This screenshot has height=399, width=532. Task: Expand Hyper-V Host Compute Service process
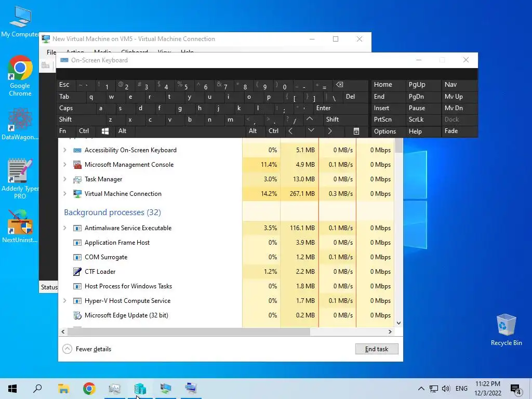tap(65, 301)
